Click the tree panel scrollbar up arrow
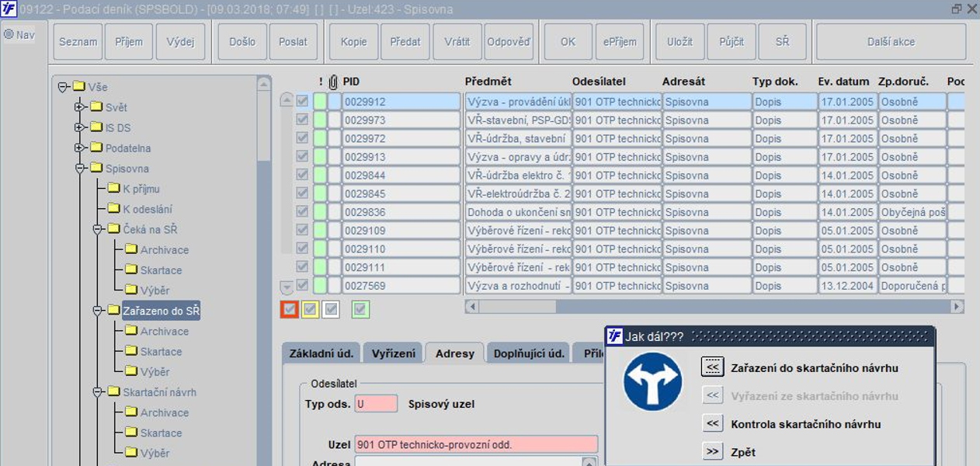Image resolution: width=980 pixels, height=466 pixels. [x=264, y=83]
